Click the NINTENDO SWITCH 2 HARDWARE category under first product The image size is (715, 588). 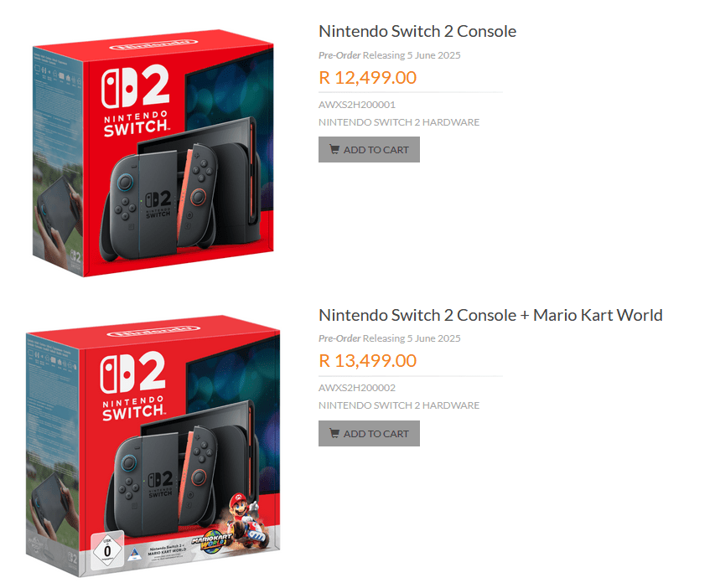(398, 121)
